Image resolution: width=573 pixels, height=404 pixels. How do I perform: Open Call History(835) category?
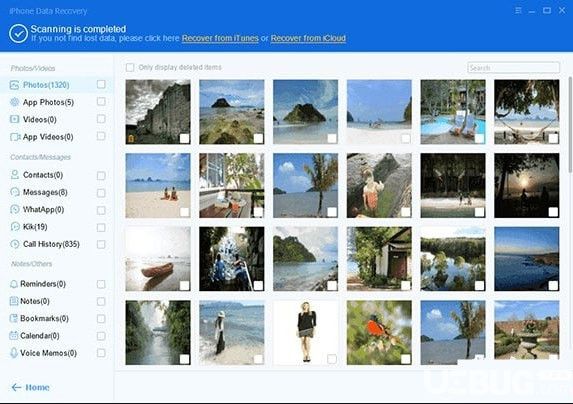51,244
